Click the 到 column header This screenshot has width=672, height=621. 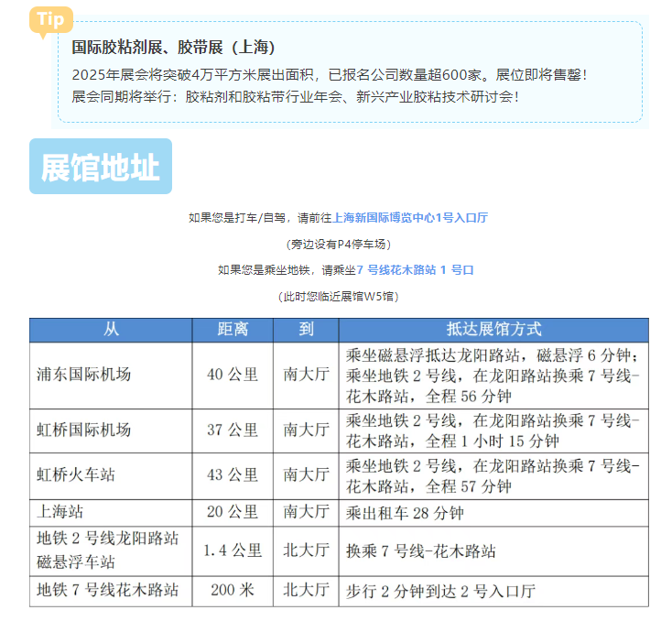coord(306,330)
